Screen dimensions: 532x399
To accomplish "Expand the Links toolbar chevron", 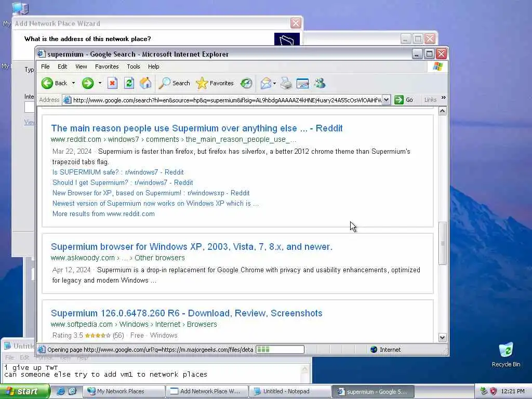I will (x=444, y=98).
